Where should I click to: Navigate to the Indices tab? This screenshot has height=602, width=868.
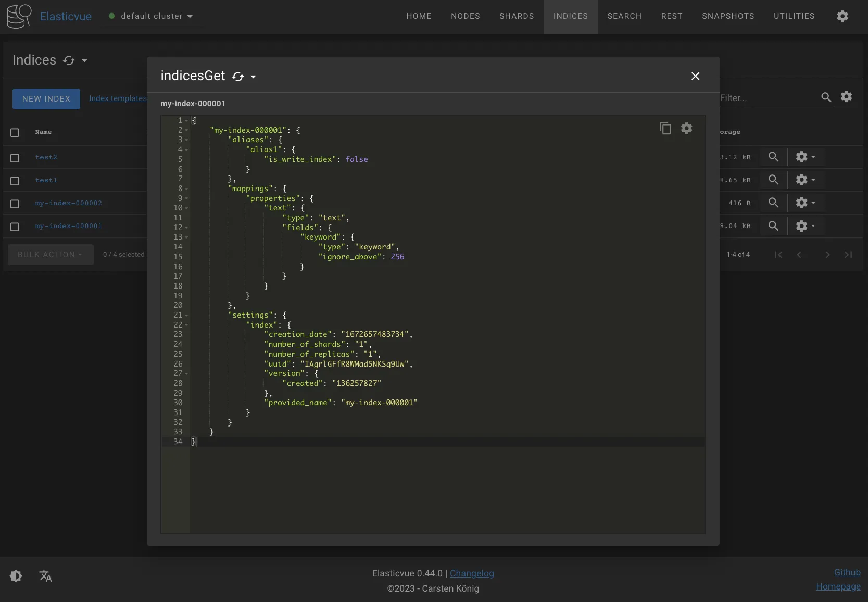(571, 16)
